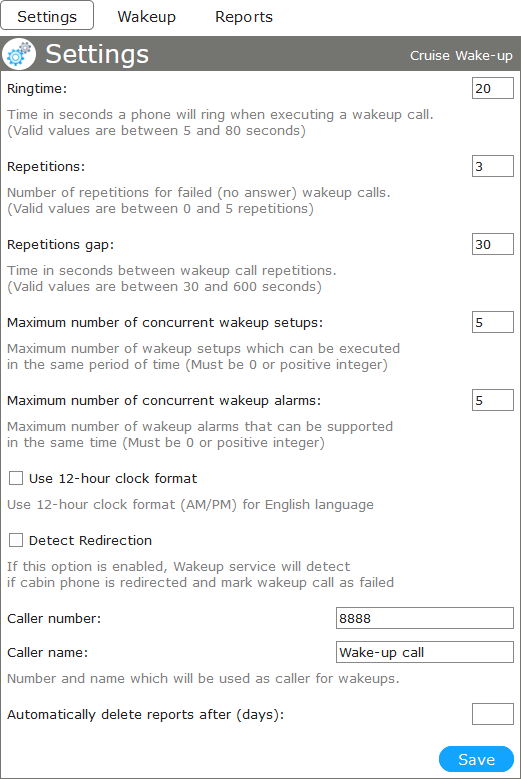Screen dimensions: 521x779
Task: Select the Settings tab
Action: (x=47, y=16)
